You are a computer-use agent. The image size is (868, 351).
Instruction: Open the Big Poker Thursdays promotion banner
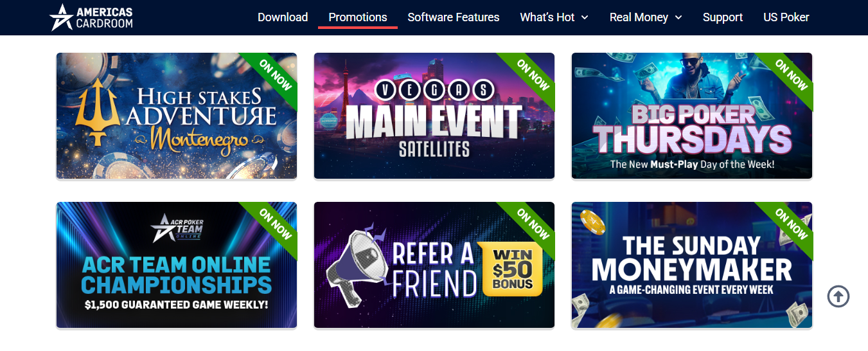(x=692, y=116)
